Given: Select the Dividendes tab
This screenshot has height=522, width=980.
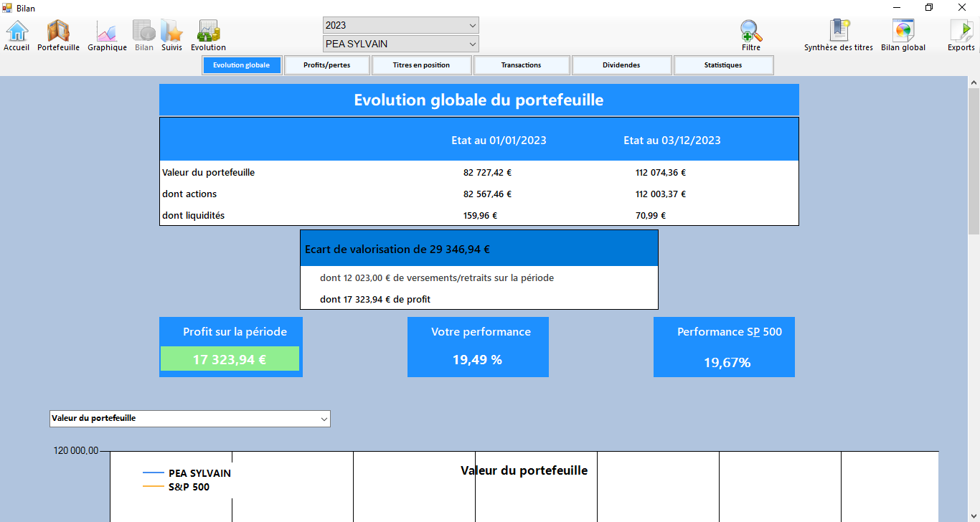Looking at the screenshot, I should tap(621, 65).
